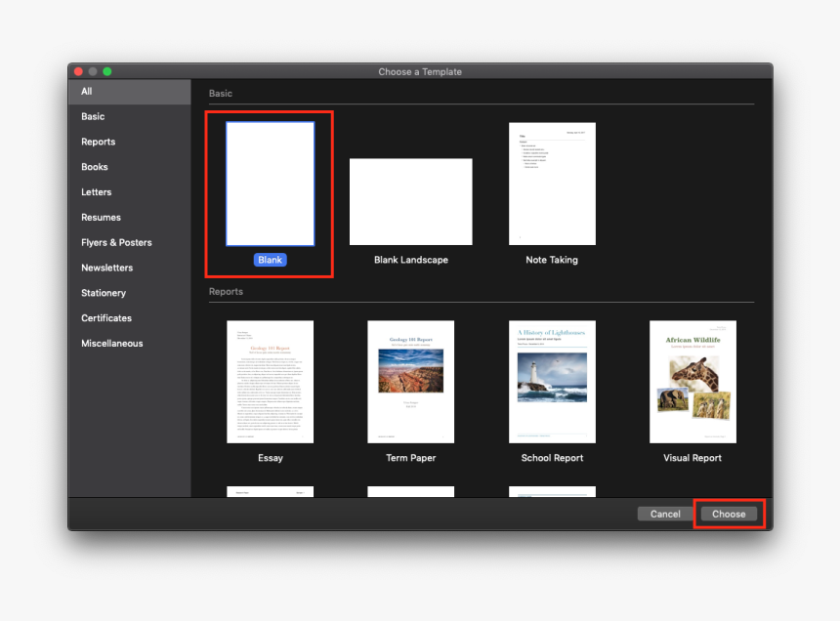Image resolution: width=840 pixels, height=621 pixels.
Task: View Letters templates
Action: [x=96, y=191]
